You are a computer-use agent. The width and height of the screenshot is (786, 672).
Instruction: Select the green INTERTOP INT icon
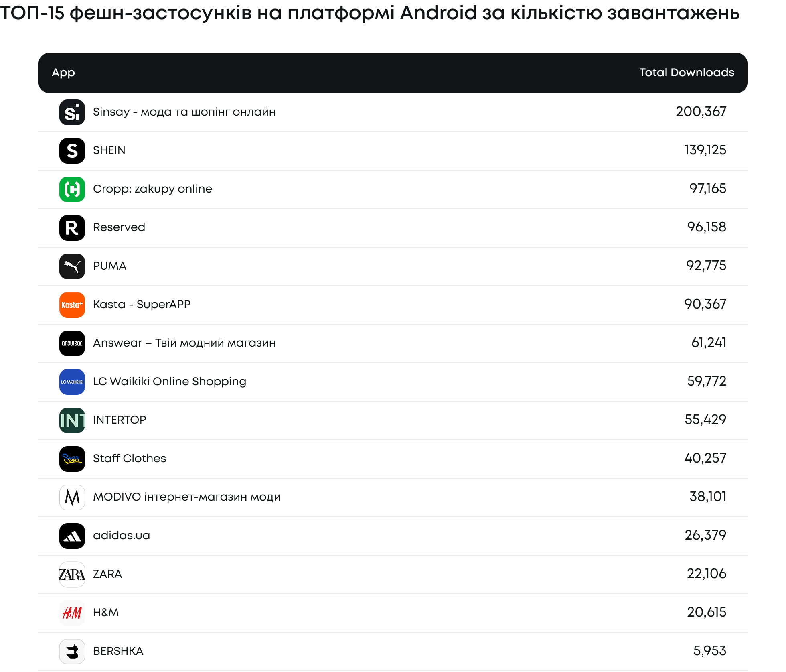click(72, 420)
